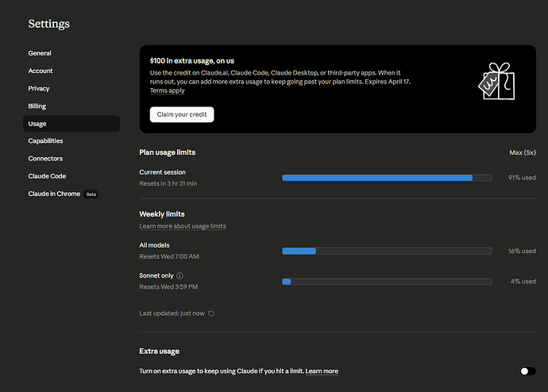The width and height of the screenshot is (548, 392).
Task: Click the $100 in extra usage headline
Action: coord(192,61)
